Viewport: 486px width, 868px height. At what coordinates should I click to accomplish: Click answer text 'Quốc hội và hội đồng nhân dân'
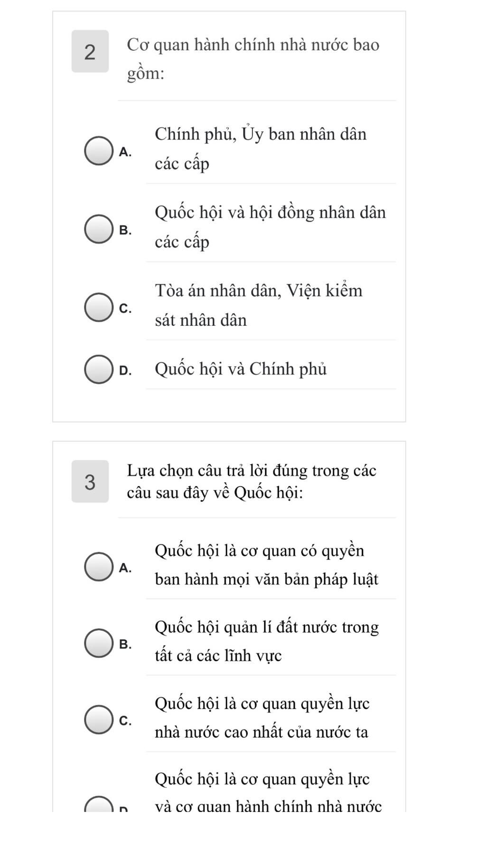tap(270, 212)
